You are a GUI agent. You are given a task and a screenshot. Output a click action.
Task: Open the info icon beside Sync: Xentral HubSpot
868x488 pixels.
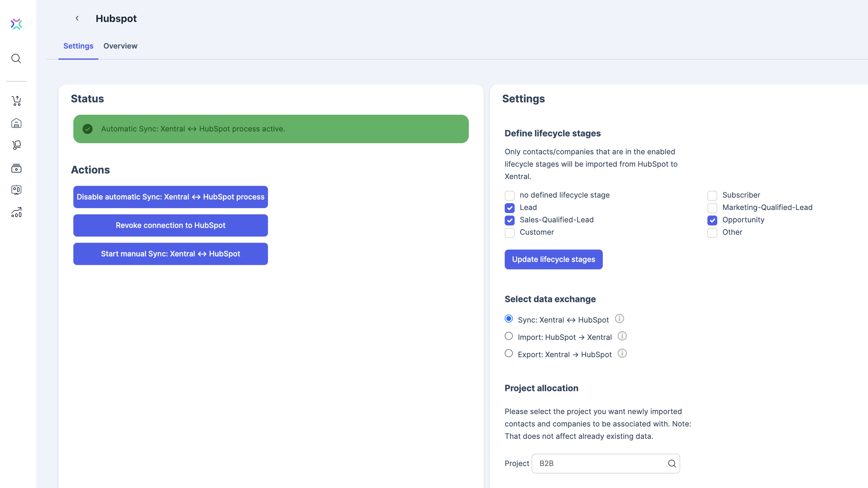tap(620, 319)
